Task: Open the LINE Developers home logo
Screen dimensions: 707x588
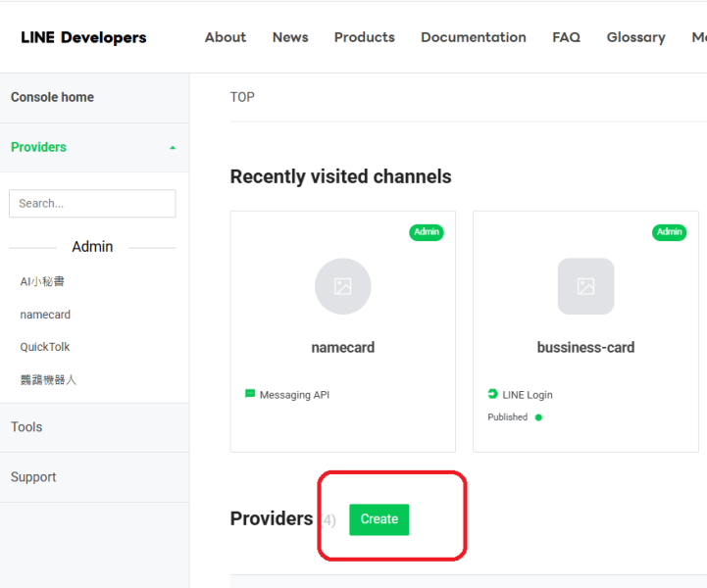Action: [83, 37]
